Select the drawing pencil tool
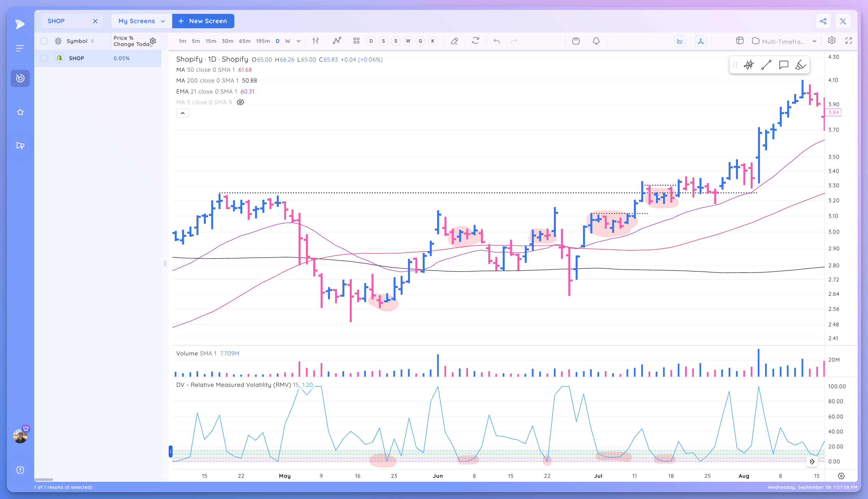 click(x=454, y=41)
